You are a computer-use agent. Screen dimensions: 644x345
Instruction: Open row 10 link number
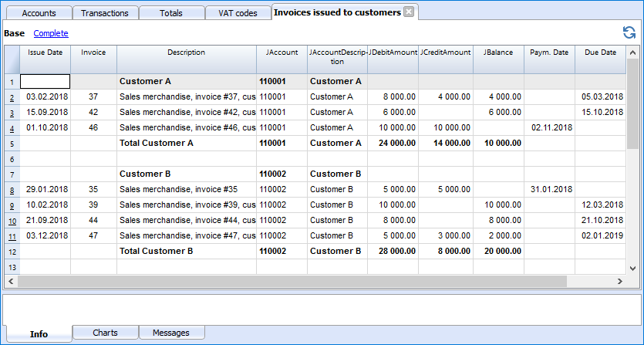tap(12, 221)
